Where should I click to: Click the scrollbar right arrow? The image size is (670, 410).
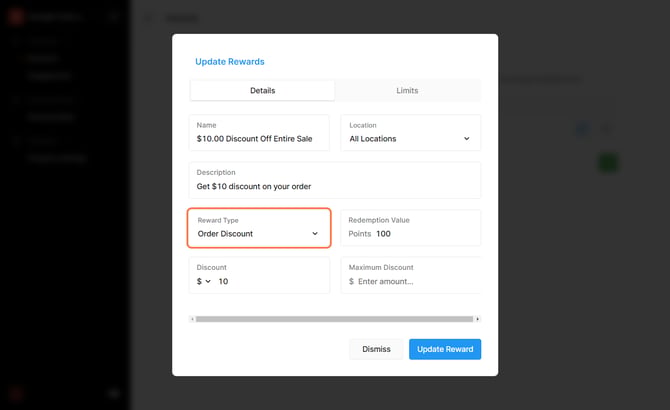[477, 319]
